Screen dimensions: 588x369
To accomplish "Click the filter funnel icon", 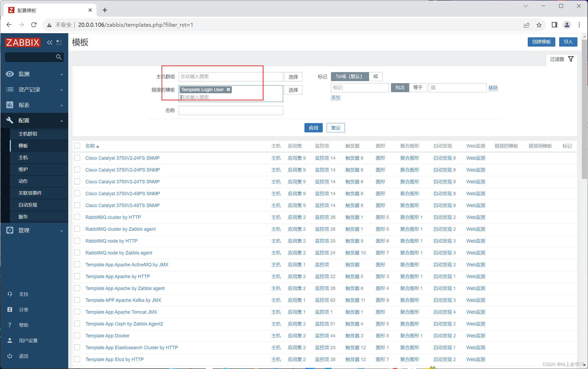I will [571, 59].
